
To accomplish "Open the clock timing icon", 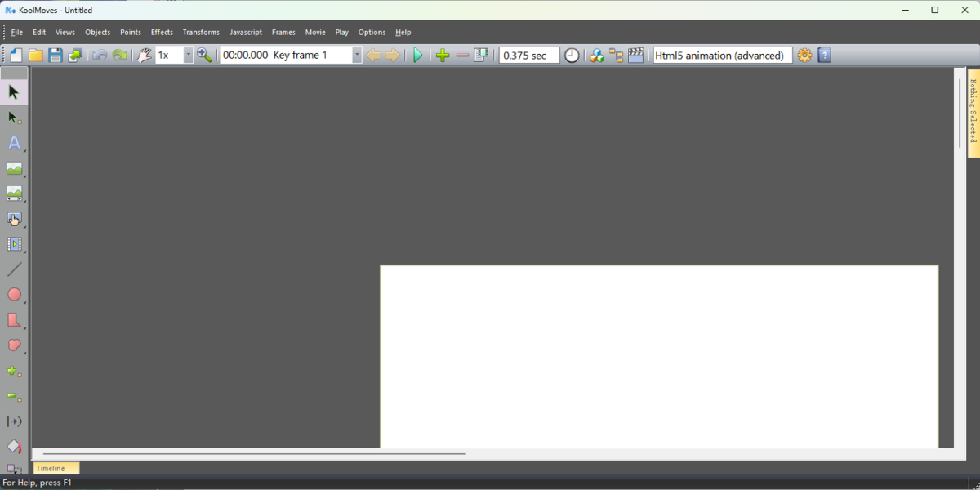I will click(x=572, y=56).
